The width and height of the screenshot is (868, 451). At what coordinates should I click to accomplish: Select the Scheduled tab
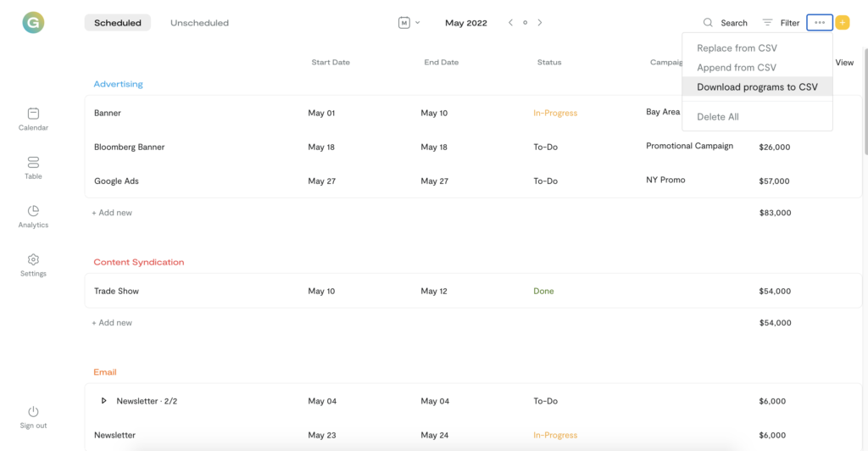(118, 23)
